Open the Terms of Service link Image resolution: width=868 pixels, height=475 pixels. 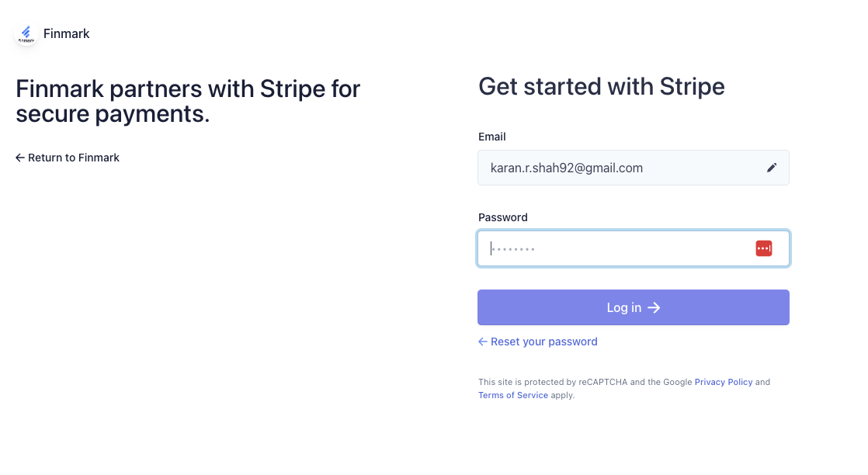pyautogui.click(x=513, y=395)
